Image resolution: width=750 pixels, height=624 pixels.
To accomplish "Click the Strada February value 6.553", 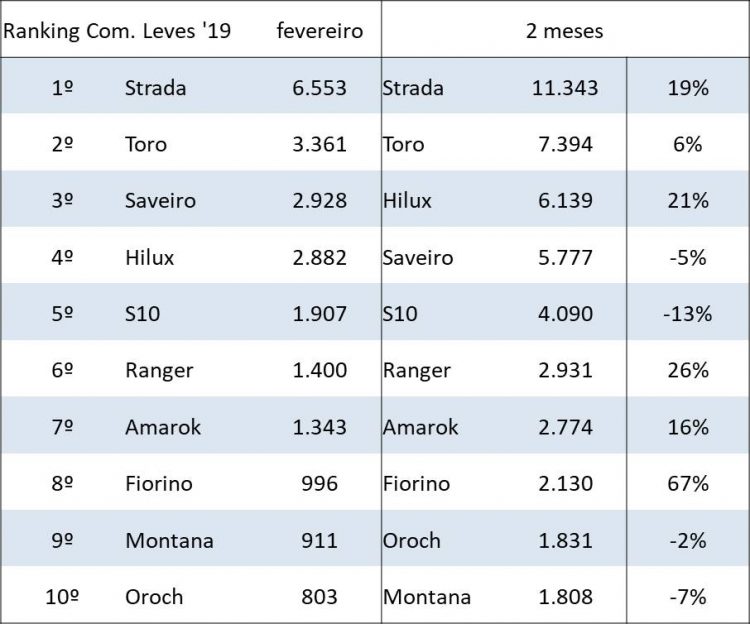I will click(320, 88).
